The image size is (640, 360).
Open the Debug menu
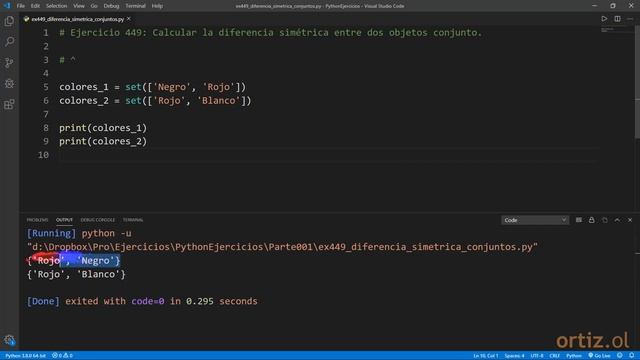point(111,6)
